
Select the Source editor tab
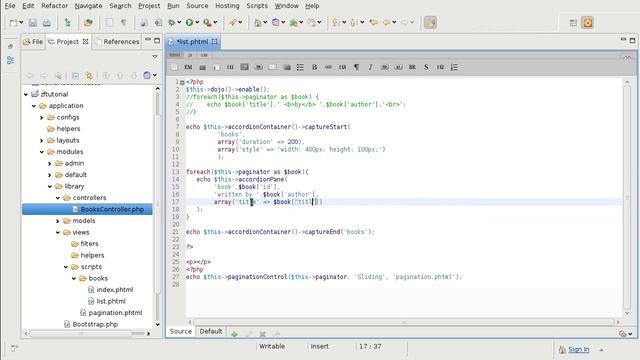click(x=180, y=331)
